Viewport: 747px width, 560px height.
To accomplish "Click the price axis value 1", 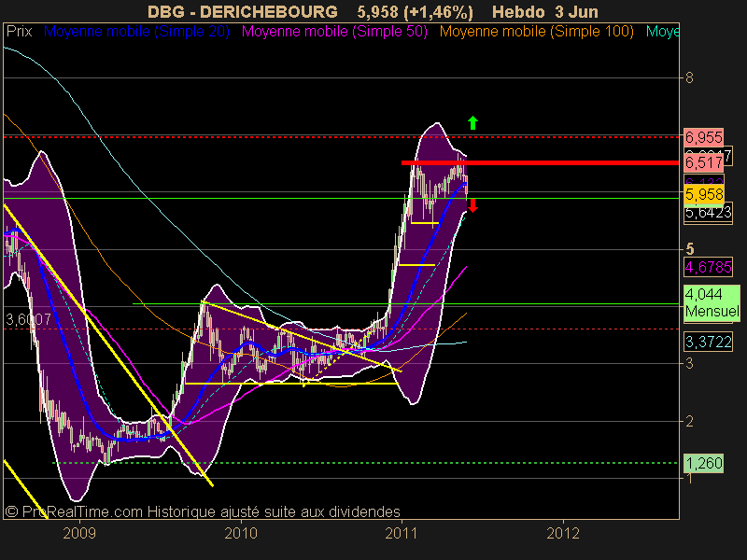I will tap(689, 478).
